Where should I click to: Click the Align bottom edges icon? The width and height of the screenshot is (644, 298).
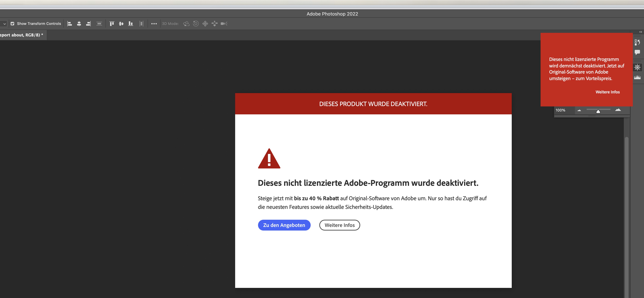pyautogui.click(x=130, y=24)
